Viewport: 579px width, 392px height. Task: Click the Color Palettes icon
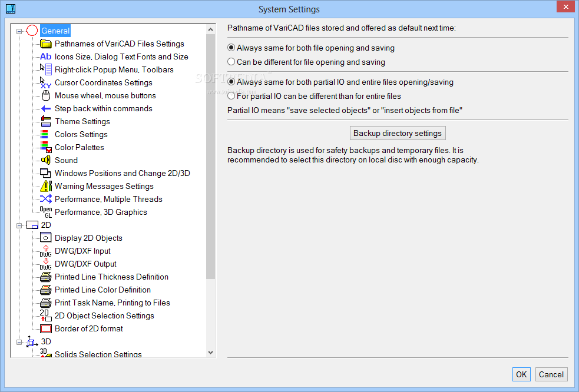click(46, 147)
